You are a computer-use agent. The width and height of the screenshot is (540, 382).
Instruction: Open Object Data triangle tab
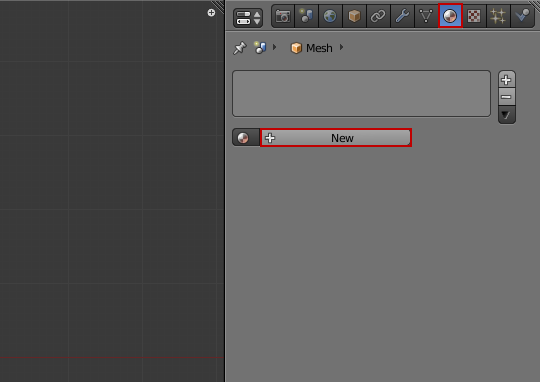(x=426, y=16)
